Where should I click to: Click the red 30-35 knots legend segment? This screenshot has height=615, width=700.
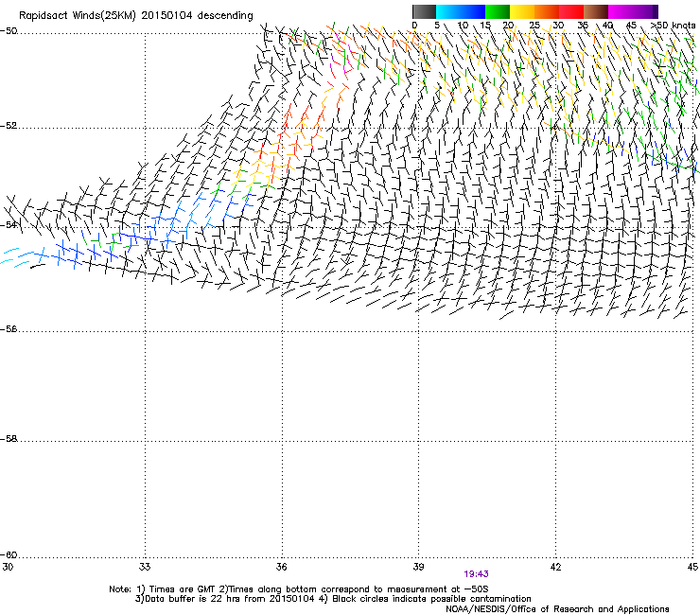pos(571,11)
